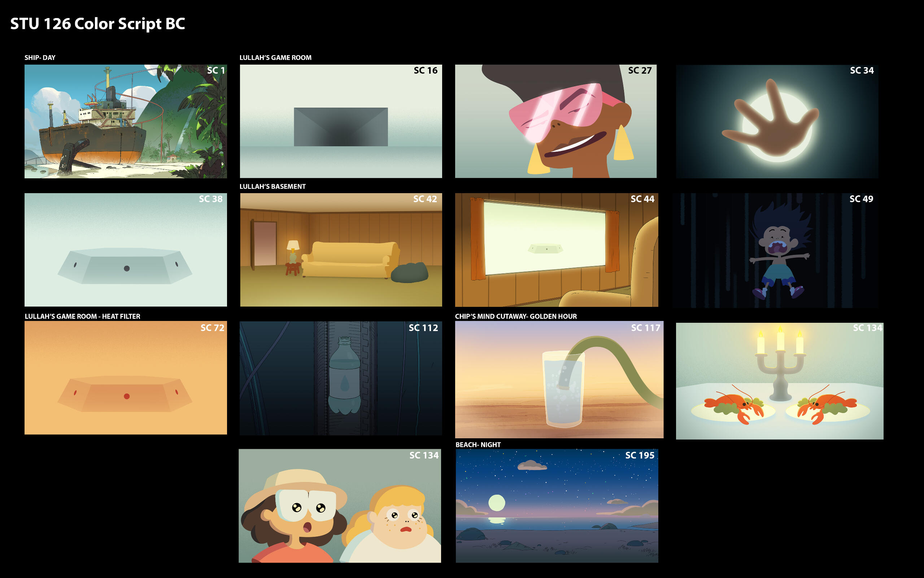Select the SC 44 glowing window frame
924x578 pixels.
point(557,249)
